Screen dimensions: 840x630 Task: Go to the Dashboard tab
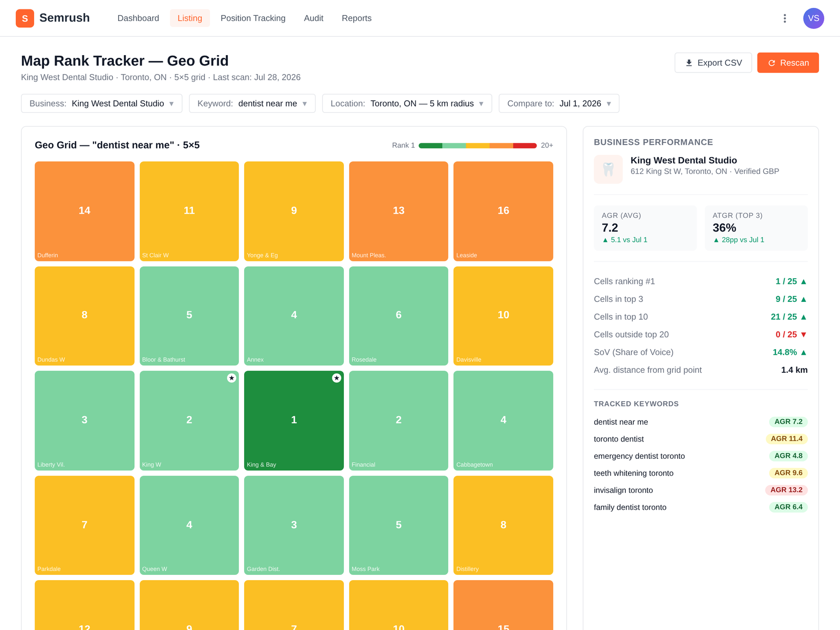[138, 18]
